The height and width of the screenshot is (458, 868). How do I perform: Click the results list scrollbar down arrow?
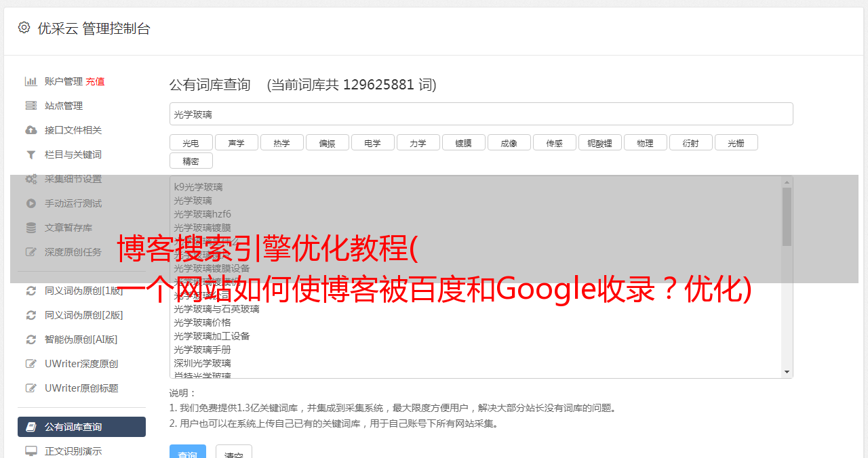tap(787, 372)
